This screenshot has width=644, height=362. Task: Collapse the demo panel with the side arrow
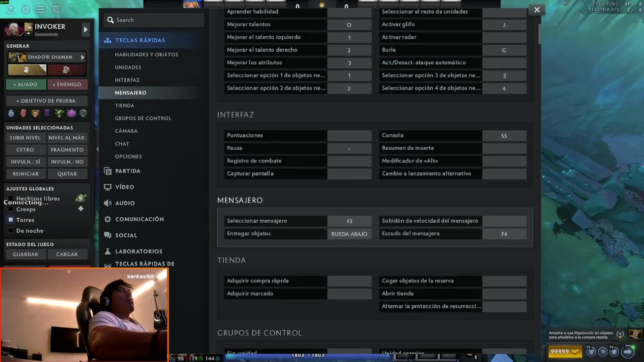(98, 149)
